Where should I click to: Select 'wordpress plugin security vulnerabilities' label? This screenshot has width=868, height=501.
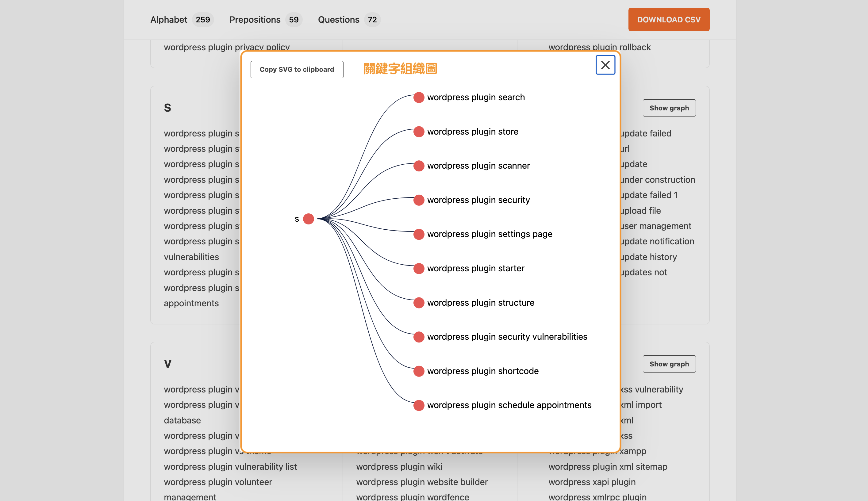click(507, 337)
